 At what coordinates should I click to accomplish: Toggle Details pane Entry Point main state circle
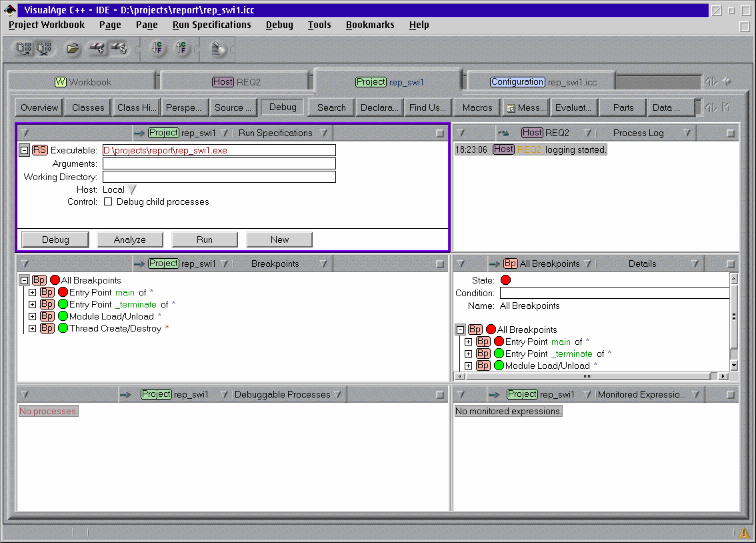(x=499, y=342)
